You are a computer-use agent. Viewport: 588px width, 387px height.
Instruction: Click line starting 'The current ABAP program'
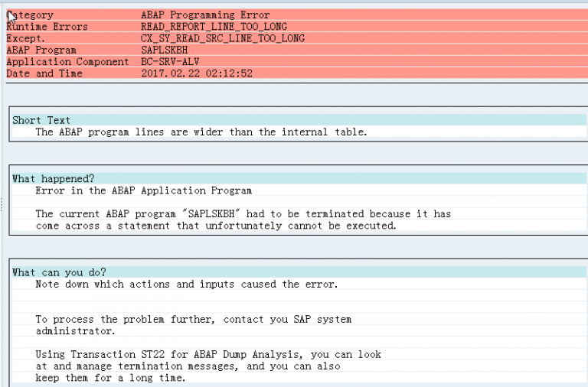click(243, 214)
